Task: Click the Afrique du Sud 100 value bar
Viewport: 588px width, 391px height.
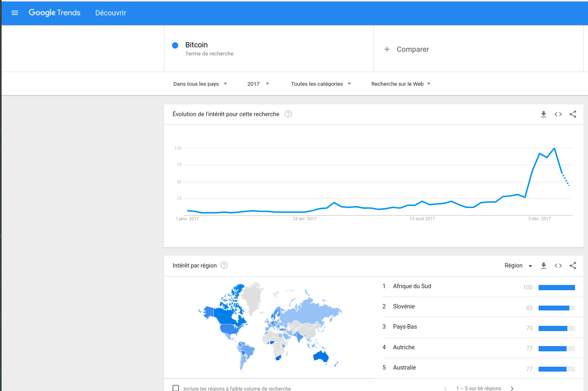Action: [x=557, y=287]
